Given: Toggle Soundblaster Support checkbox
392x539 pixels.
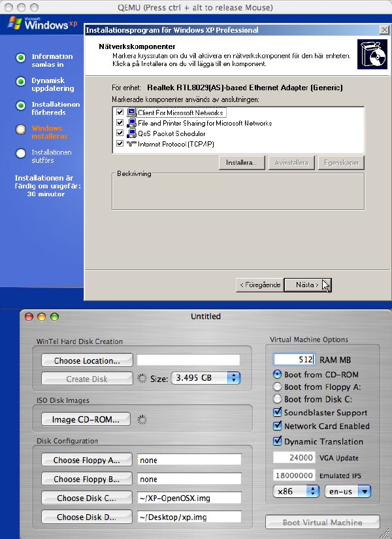Looking at the screenshot, I should click(x=278, y=412).
